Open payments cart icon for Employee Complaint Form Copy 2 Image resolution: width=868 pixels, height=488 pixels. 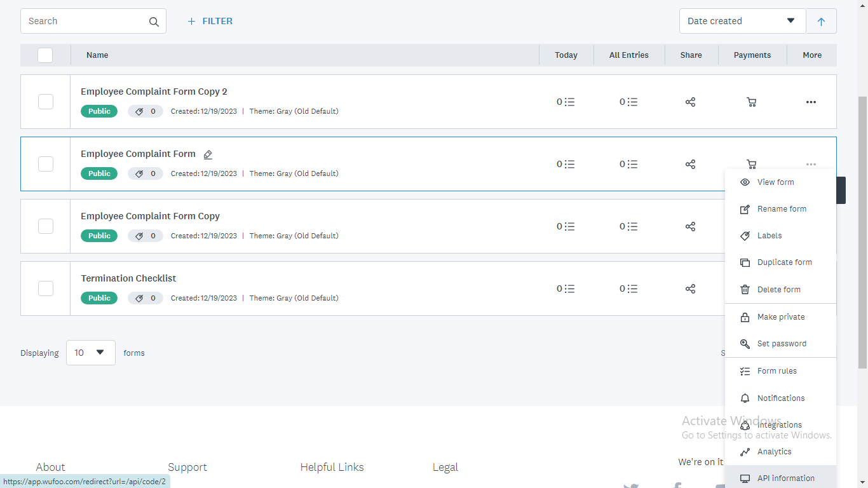(752, 102)
